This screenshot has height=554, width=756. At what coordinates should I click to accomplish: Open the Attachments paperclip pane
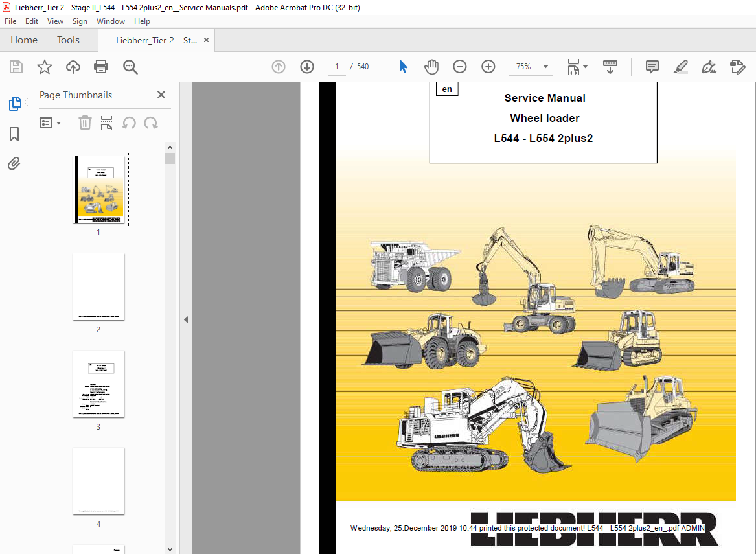coord(14,164)
